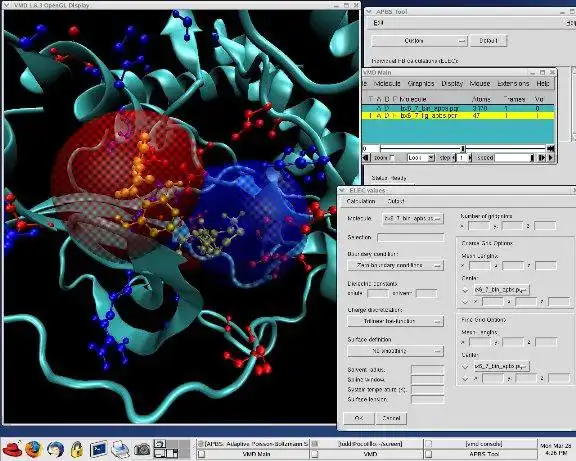Open the Surface definition dropdown
Screen dimensions: 576x461
[395, 351]
